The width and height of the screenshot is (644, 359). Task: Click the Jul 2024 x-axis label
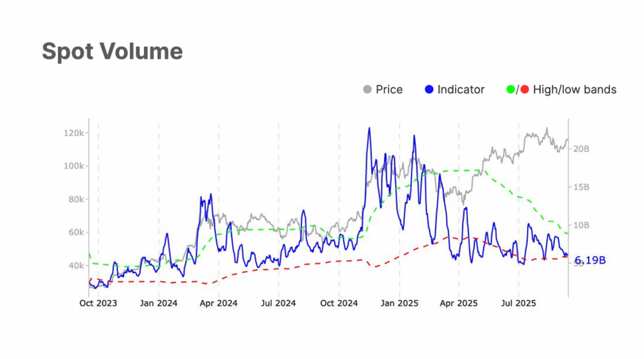[278, 304]
